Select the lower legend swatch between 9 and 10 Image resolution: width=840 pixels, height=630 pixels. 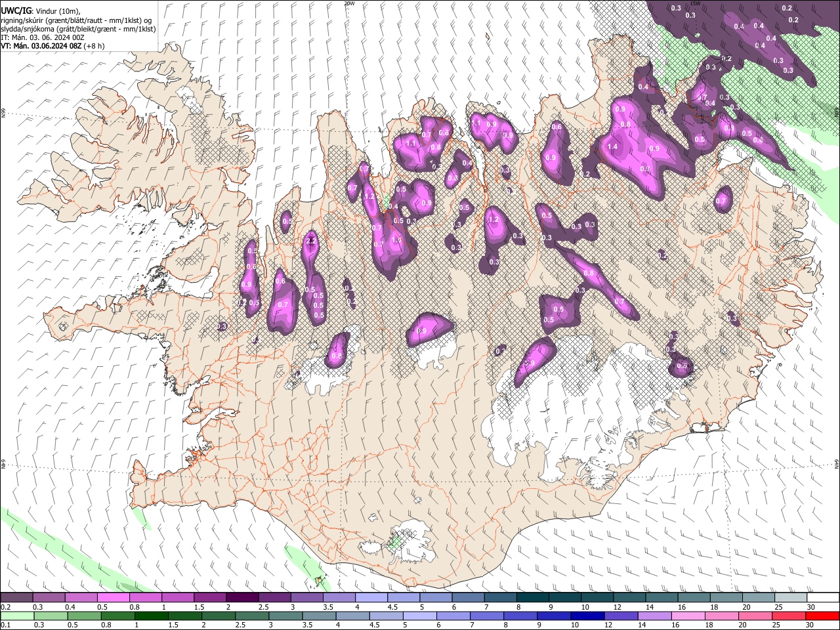coord(553,616)
